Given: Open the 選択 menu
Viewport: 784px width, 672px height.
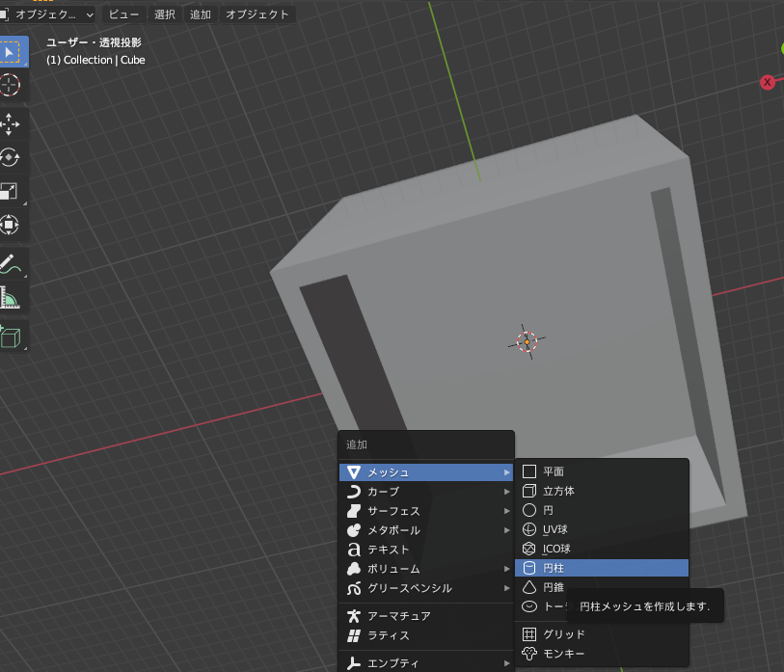Looking at the screenshot, I should point(165,14).
